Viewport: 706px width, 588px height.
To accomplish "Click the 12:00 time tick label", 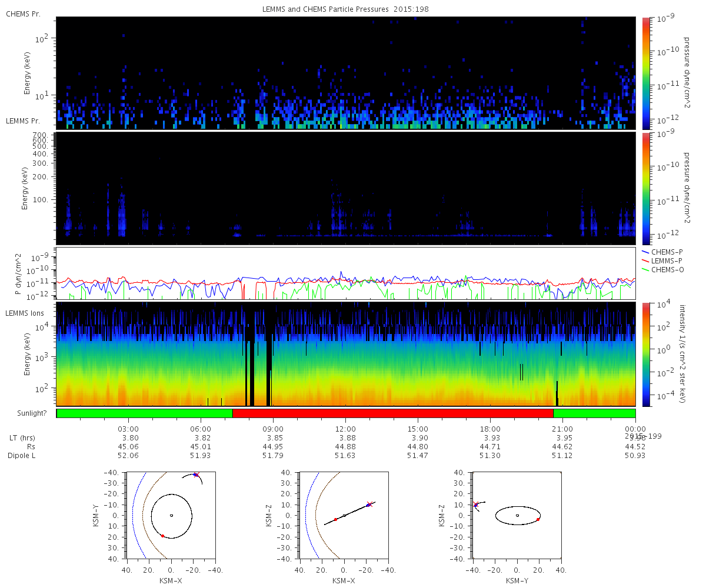I will pyautogui.click(x=346, y=429).
